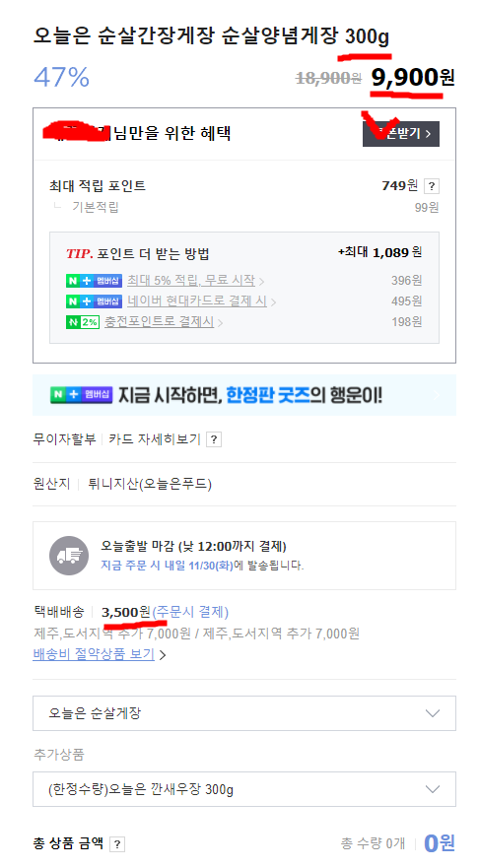
Task: Click N+ 멤버십 badge beside 네이버 현대카드
Action: (x=94, y=301)
